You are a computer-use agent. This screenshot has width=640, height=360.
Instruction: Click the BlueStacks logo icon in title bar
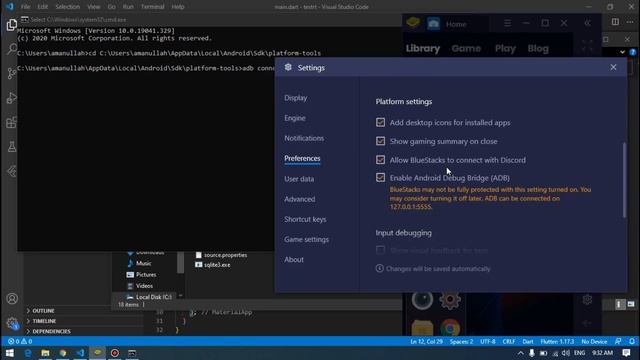[x=413, y=23]
